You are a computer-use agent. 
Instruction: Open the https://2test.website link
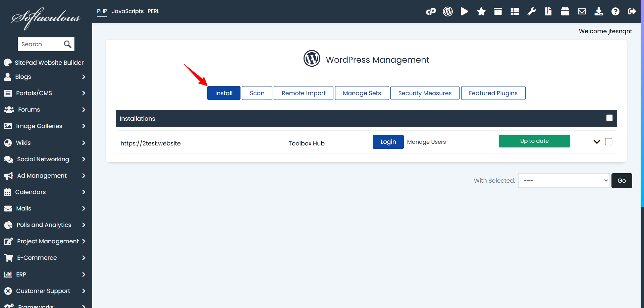(x=151, y=143)
